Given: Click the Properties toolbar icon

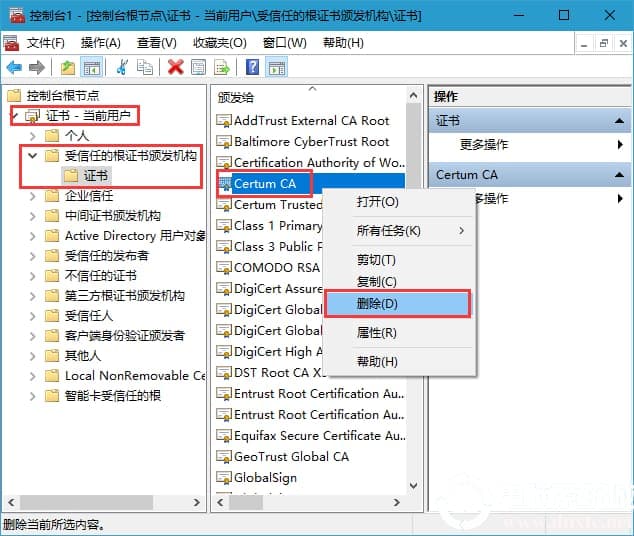Looking at the screenshot, I should pyautogui.click(x=198, y=67).
